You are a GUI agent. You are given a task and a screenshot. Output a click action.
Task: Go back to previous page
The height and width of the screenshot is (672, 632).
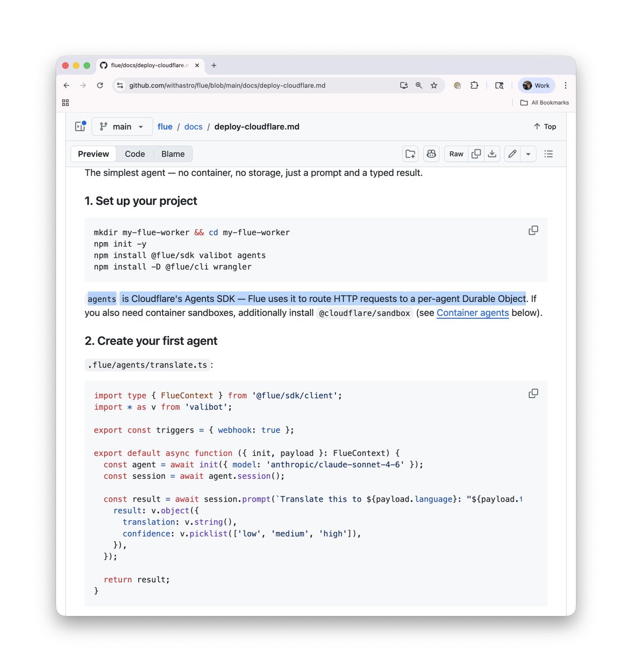[x=67, y=86]
